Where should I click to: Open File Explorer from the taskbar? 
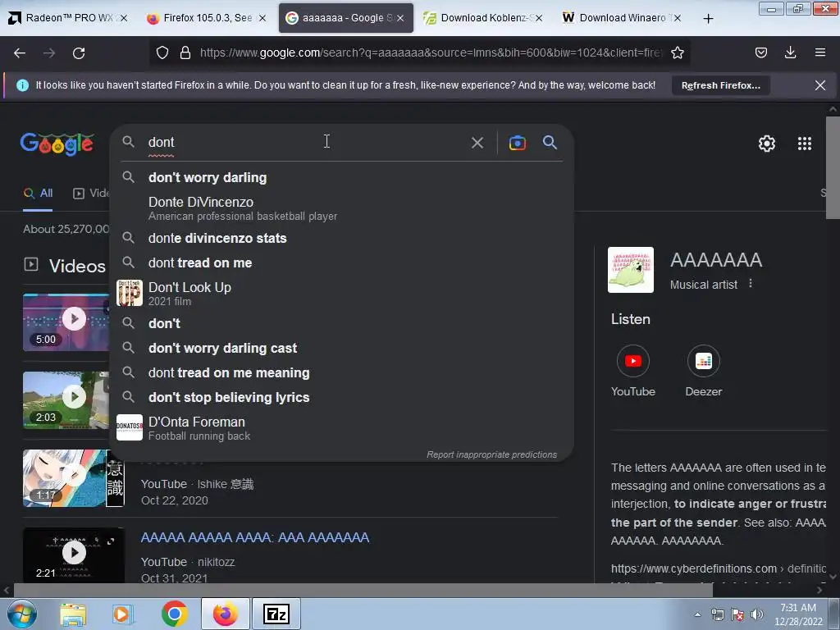pos(73,614)
